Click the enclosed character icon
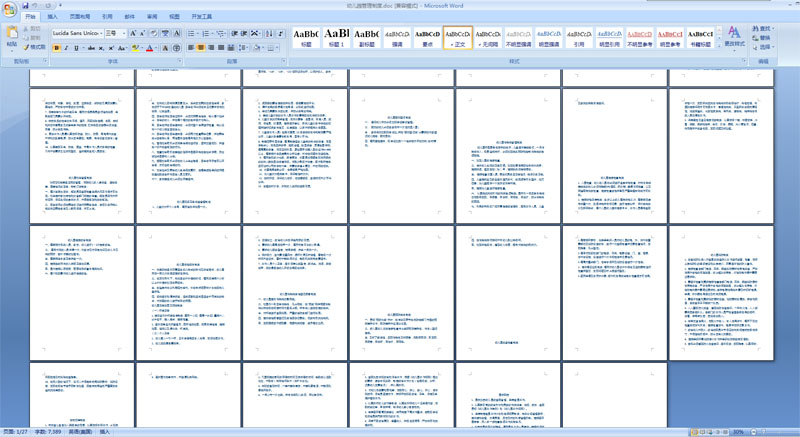 tap(177, 48)
